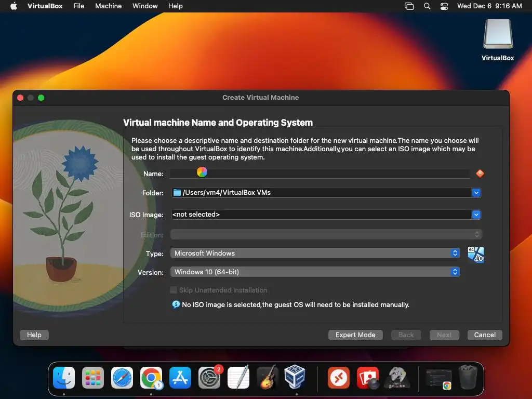Open Photo Booth from the dock
Image resolution: width=532 pixels, height=399 pixels.
(x=368, y=378)
